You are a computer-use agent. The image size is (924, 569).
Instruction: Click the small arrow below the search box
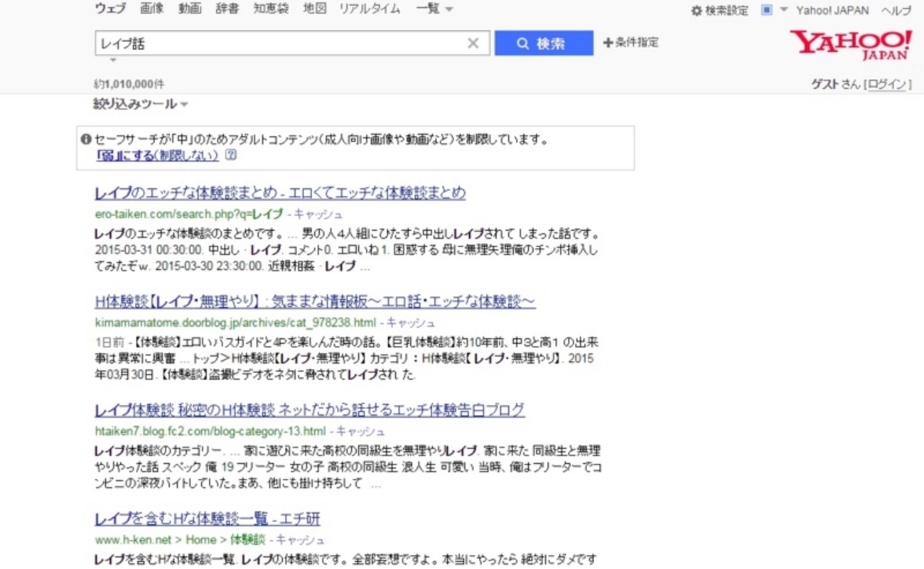(113, 60)
